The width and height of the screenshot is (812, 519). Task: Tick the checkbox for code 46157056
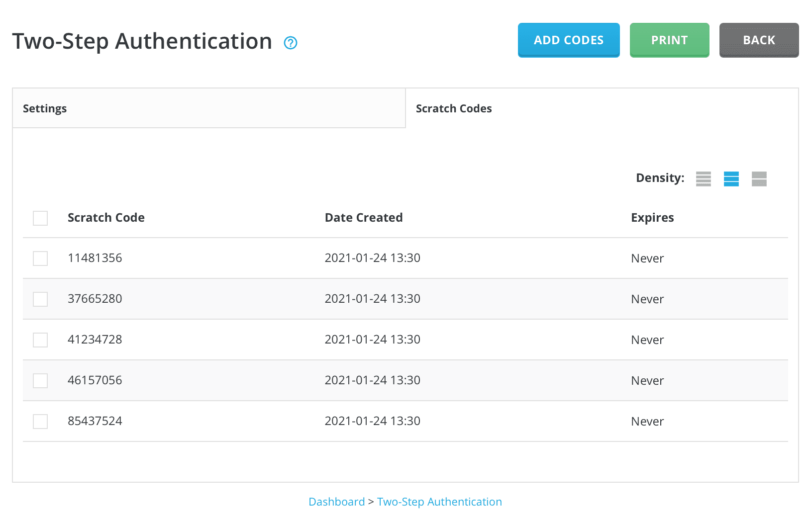coord(40,380)
